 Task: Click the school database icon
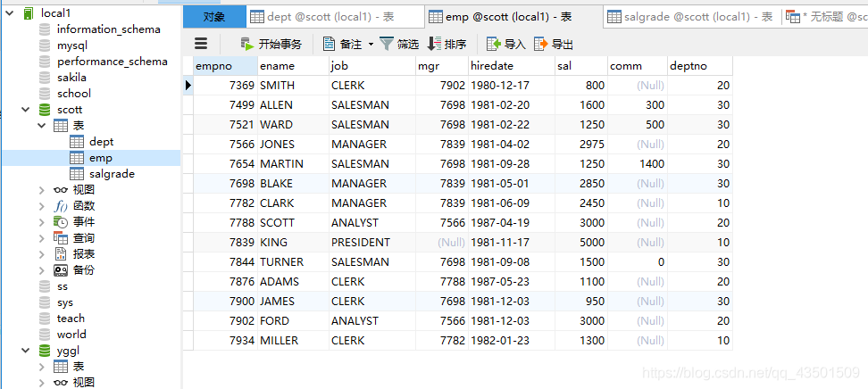45,94
